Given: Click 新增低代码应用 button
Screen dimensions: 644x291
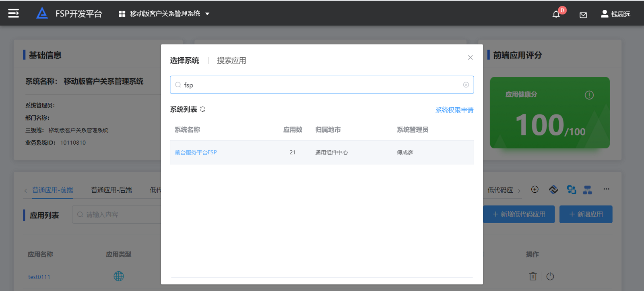Looking at the screenshot, I should pos(519,214).
